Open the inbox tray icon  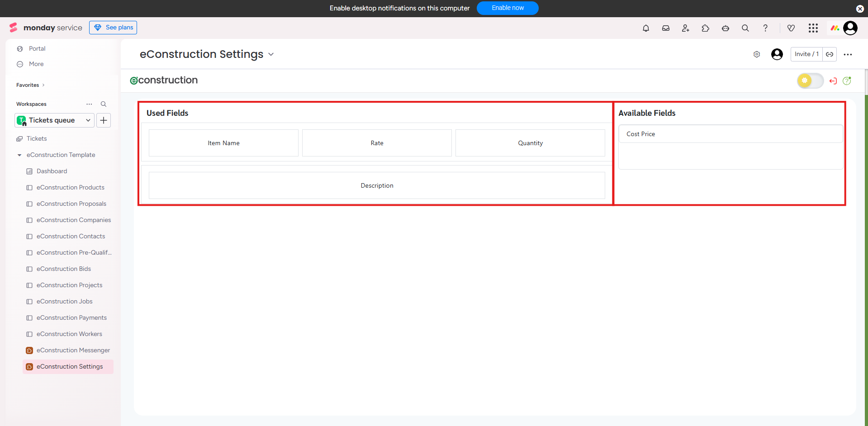(666, 28)
